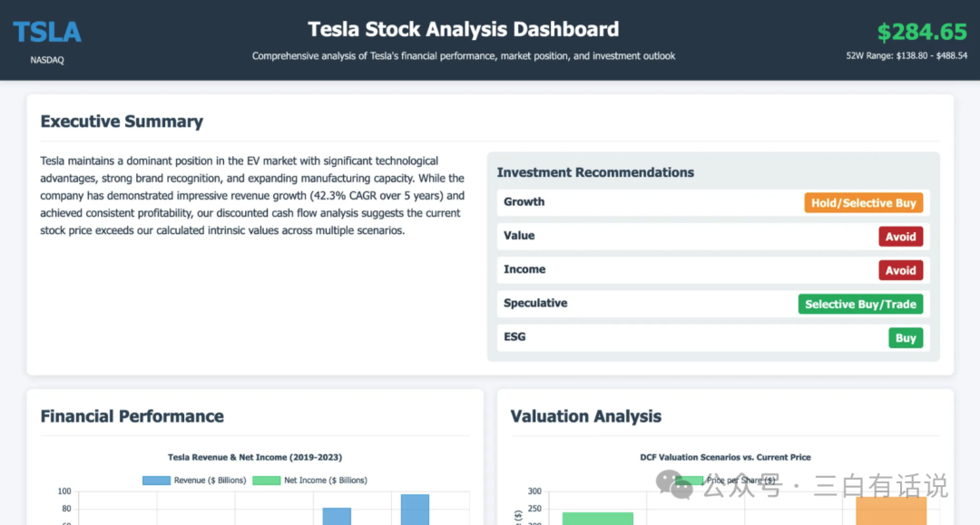Toggle the Revenue legend blue swatch
The image size is (980, 525).
(156, 481)
